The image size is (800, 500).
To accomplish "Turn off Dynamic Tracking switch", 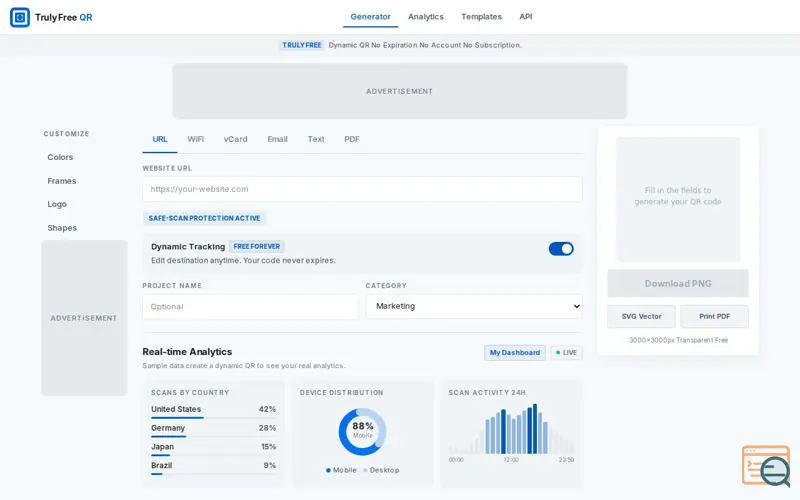I will click(x=561, y=248).
